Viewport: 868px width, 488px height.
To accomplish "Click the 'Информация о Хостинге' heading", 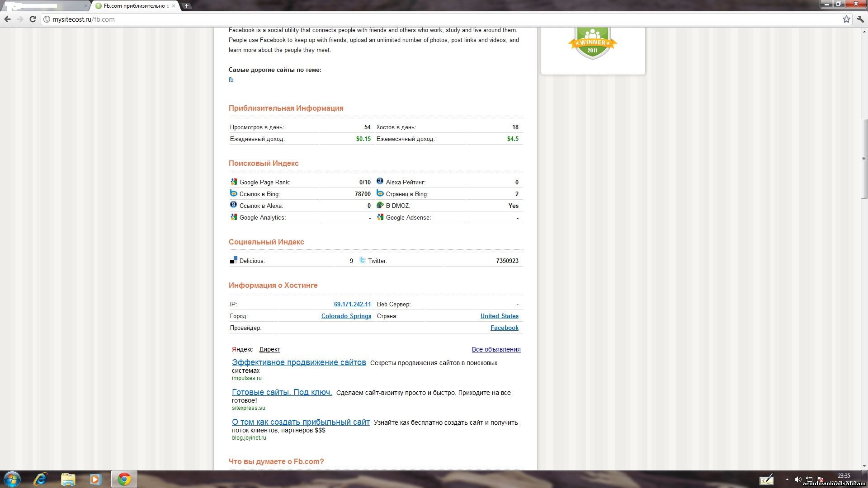I will 273,285.
